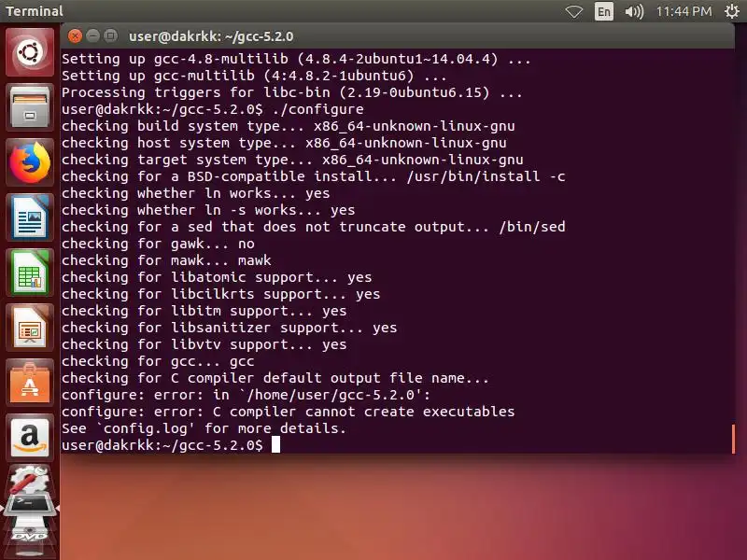Image resolution: width=747 pixels, height=560 pixels.
Task: Click the 'Setting up gcc-multilib' line
Action: [x=254, y=76]
